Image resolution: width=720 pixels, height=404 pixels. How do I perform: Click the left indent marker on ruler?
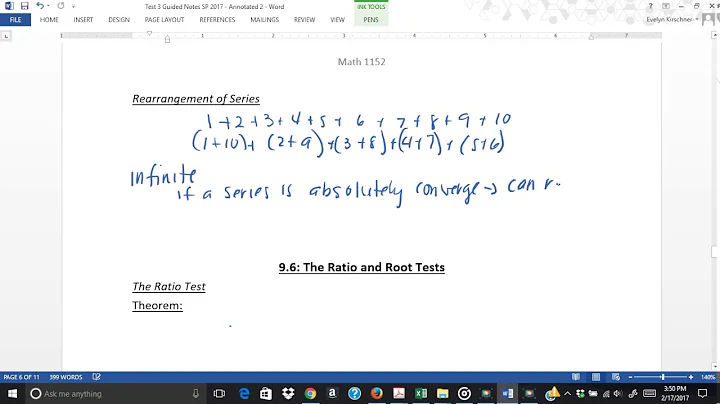(x=167, y=39)
